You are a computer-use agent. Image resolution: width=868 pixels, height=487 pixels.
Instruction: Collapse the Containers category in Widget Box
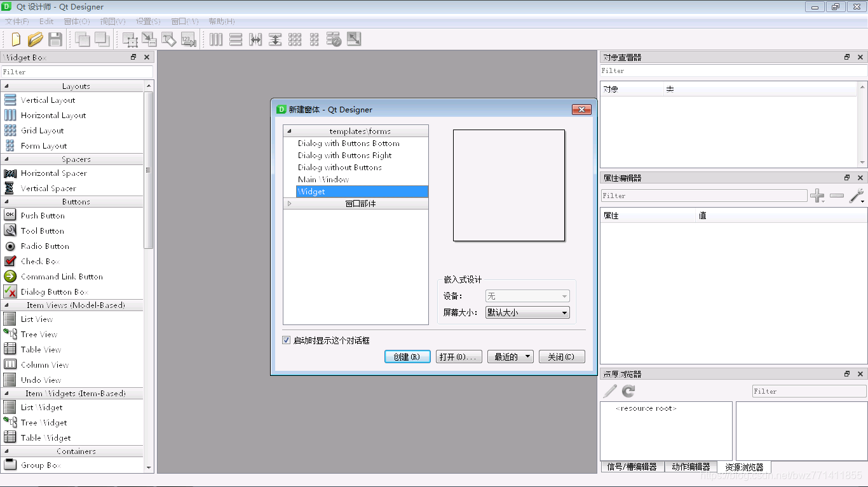click(x=7, y=451)
